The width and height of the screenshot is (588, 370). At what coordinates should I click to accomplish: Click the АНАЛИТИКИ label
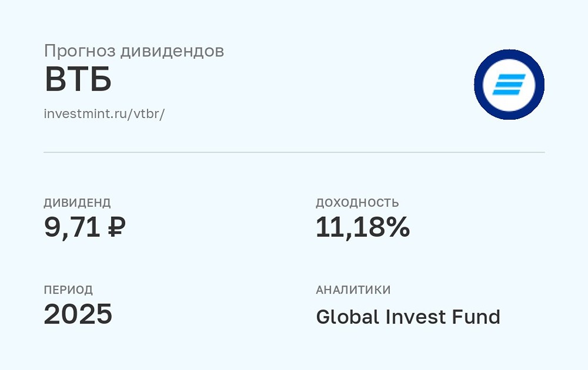point(353,290)
